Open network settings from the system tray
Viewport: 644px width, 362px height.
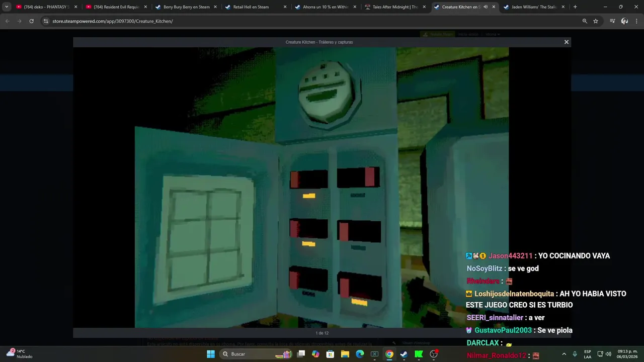pyautogui.click(x=600, y=354)
